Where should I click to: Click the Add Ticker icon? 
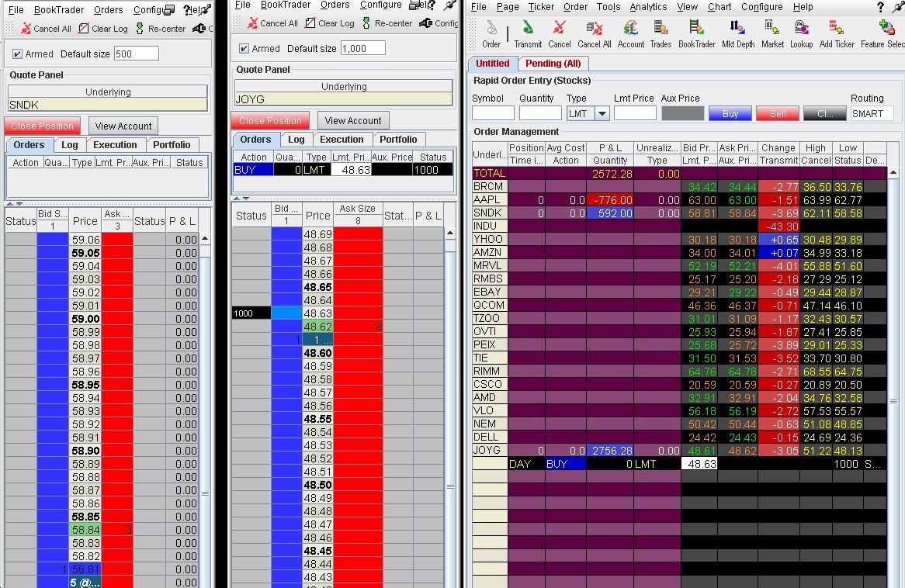click(x=837, y=33)
